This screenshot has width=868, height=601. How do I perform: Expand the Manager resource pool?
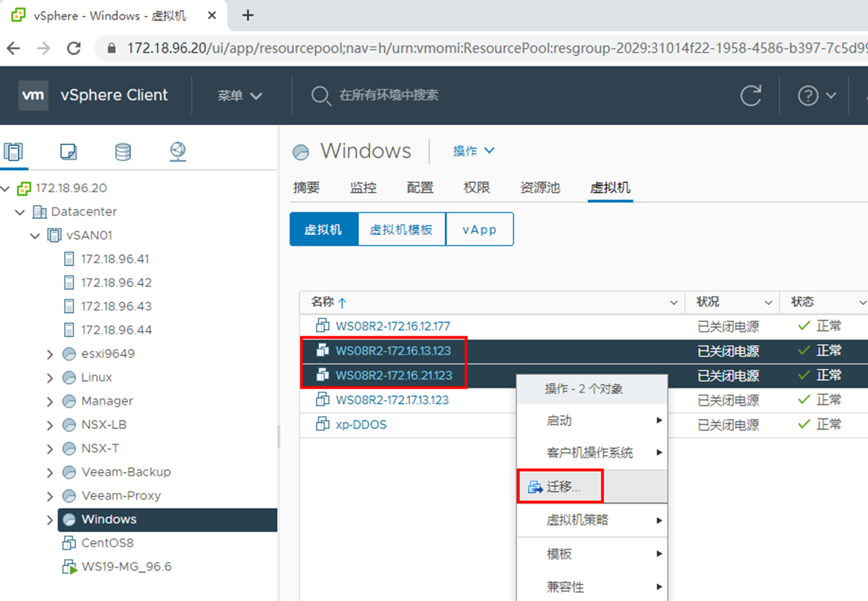pyautogui.click(x=50, y=402)
